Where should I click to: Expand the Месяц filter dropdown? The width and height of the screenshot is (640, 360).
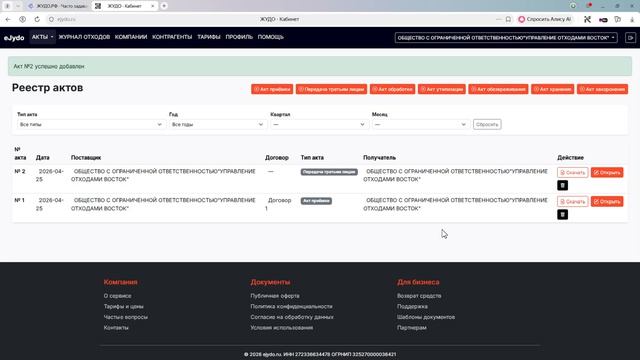(420, 124)
